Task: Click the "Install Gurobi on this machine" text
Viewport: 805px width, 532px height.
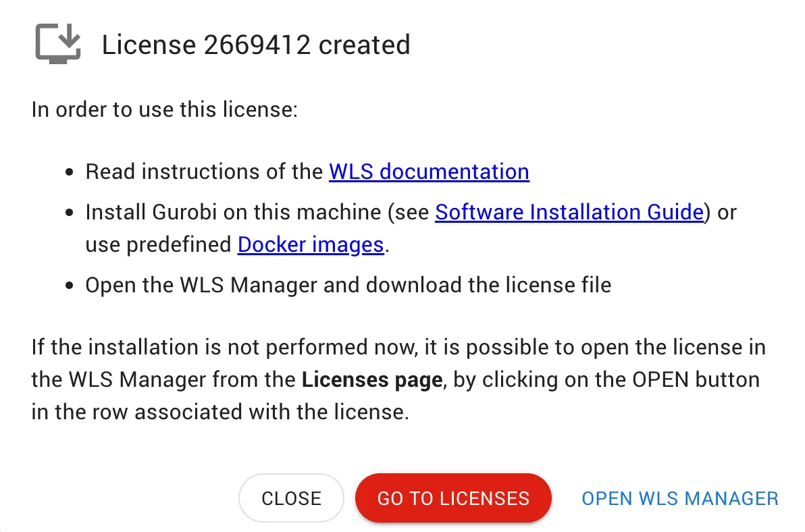Action: coord(233,212)
